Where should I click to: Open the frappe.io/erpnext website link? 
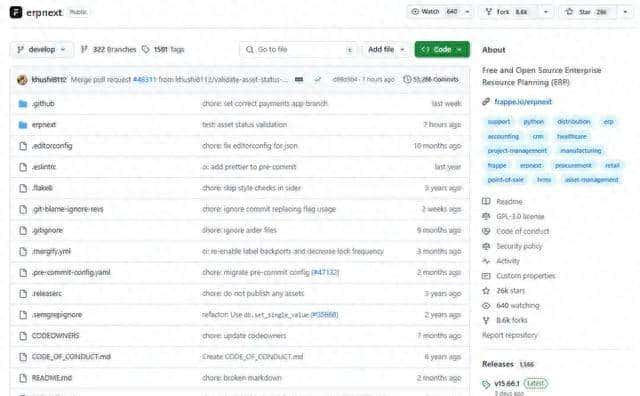pos(523,102)
